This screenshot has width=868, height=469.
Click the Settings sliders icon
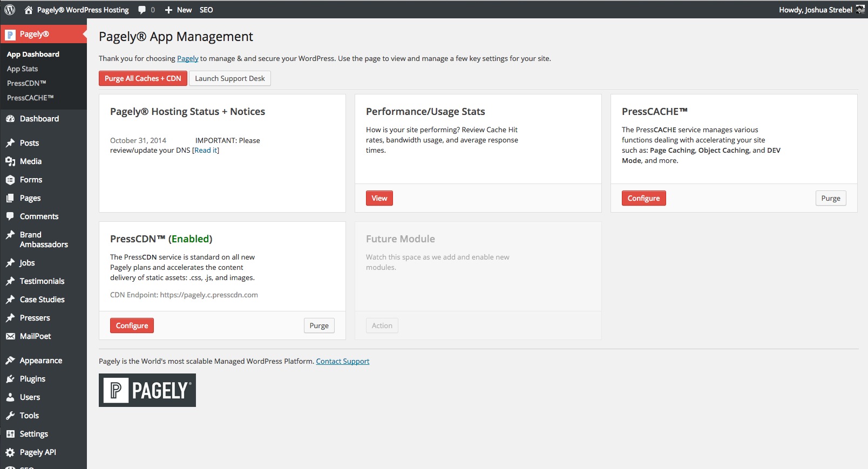point(10,434)
